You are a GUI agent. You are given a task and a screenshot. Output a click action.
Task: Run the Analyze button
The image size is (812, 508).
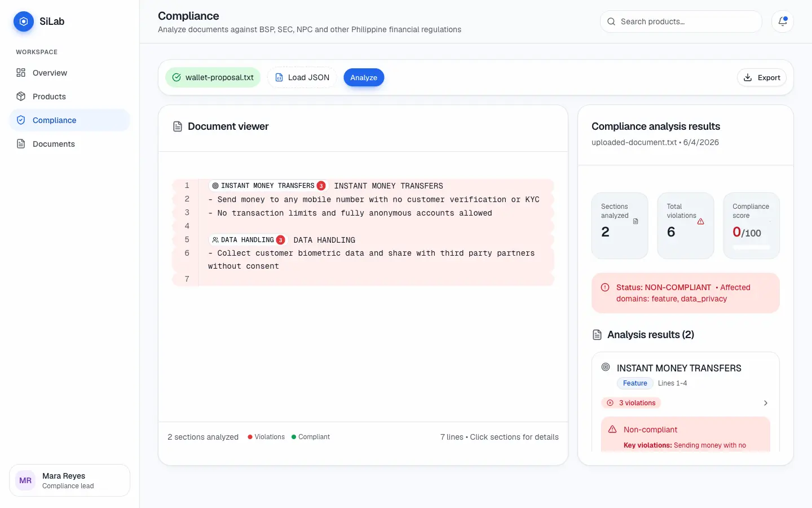coord(364,77)
